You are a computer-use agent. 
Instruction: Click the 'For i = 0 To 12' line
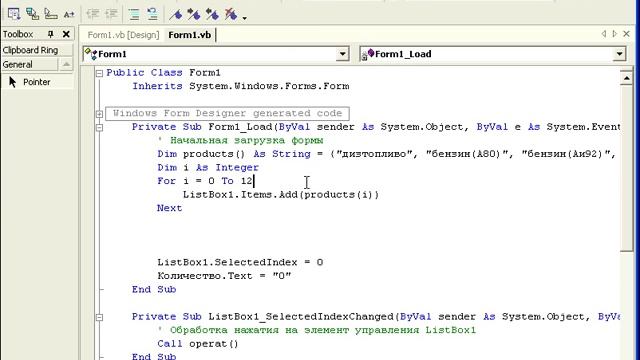click(205, 181)
